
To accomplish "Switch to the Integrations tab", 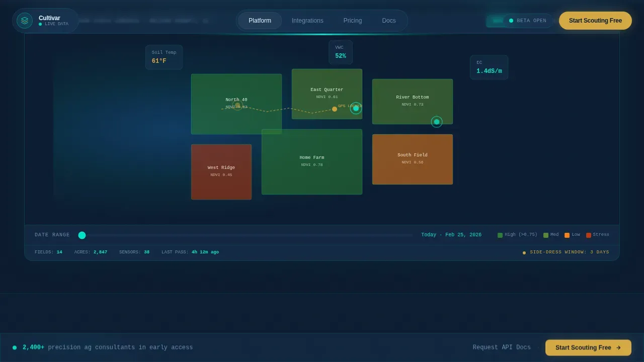I will pos(307,21).
